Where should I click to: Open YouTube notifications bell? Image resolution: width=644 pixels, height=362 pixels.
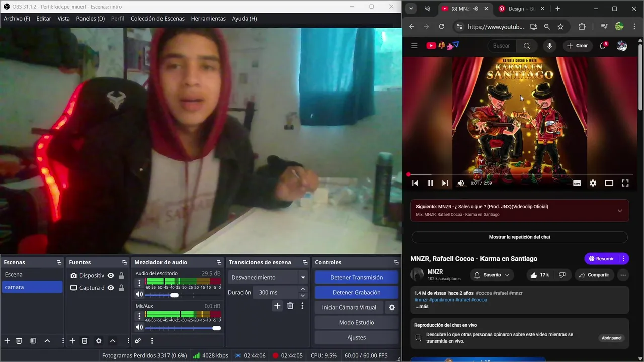(x=603, y=46)
